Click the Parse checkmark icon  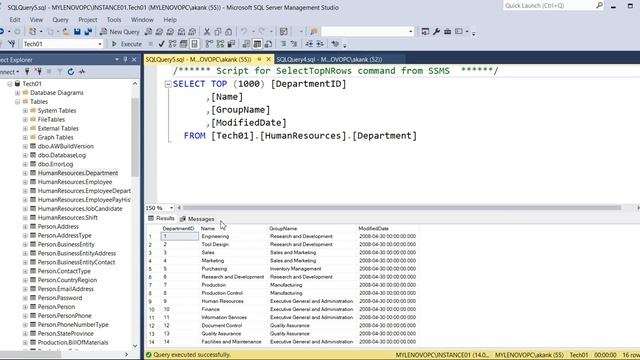click(161, 44)
